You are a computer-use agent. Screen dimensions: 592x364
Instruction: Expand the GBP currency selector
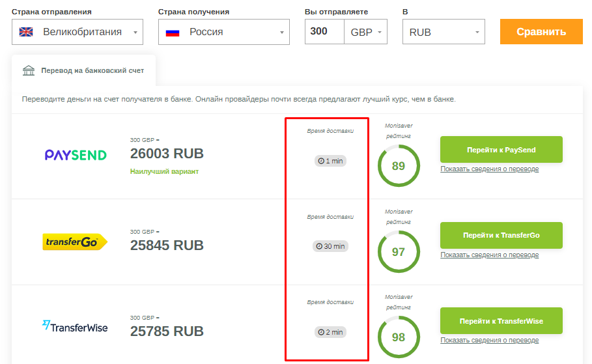click(x=365, y=32)
